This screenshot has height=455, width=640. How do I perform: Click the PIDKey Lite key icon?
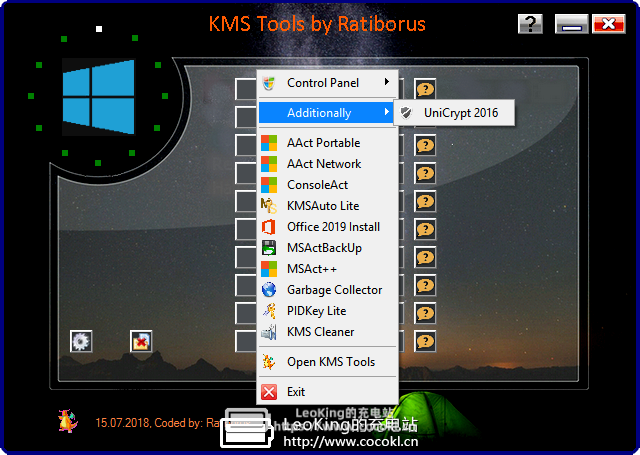coord(269,311)
